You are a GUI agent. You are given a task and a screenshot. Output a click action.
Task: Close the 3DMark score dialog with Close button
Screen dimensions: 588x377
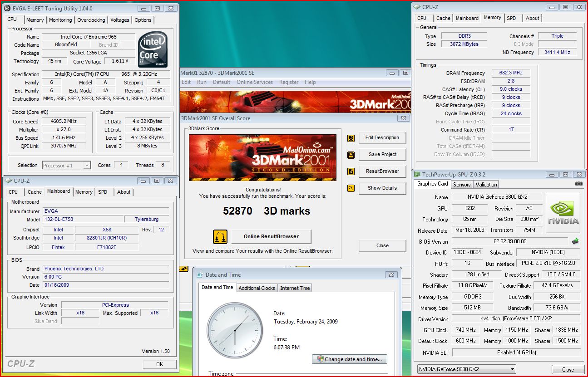pyautogui.click(x=382, y=246)
